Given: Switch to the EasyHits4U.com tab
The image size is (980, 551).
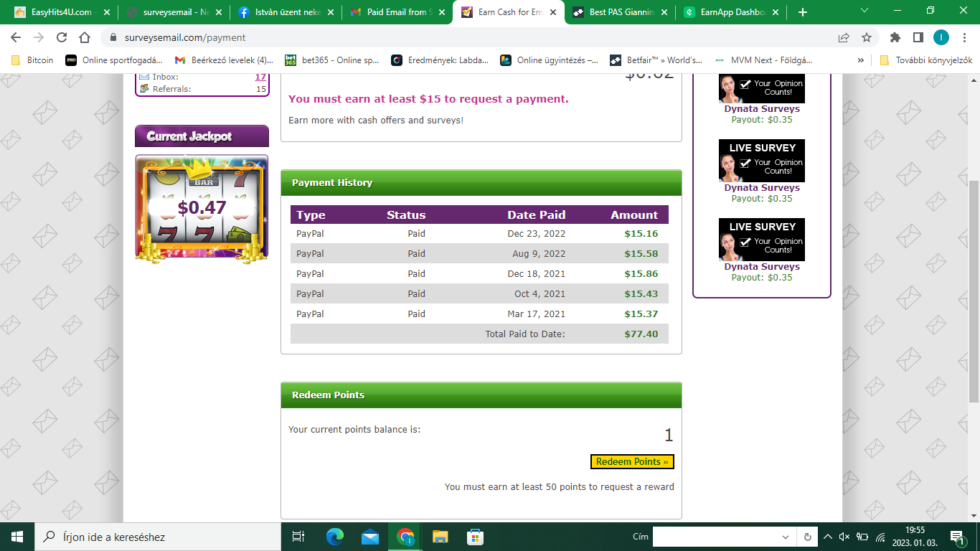Looking at the screenshot, I should (x=60, y=12).
